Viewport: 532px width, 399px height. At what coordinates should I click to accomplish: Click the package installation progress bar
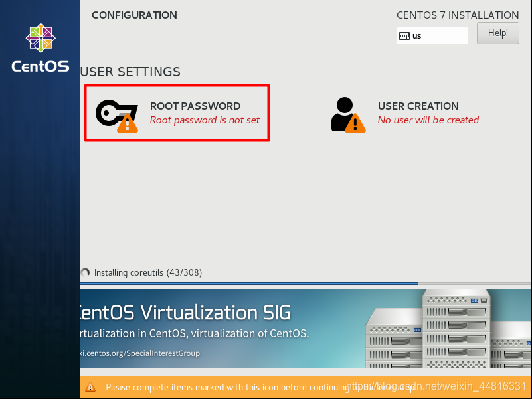point(306,283)
